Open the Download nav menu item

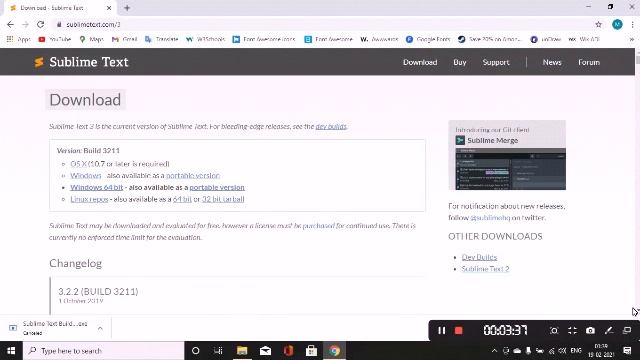[420, 62]
